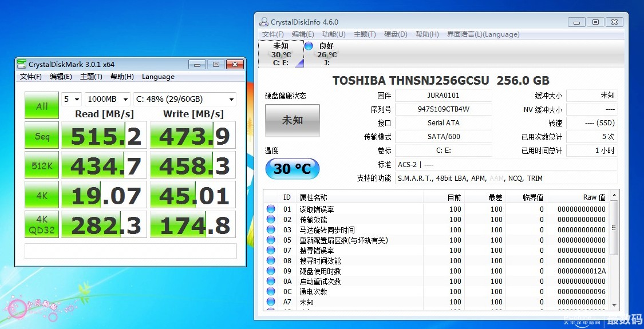The height and width of the screenshot is (329, 644).
Task: Click the CrystalDiskInfo title bar icon
Action: (x=264, y=22)
